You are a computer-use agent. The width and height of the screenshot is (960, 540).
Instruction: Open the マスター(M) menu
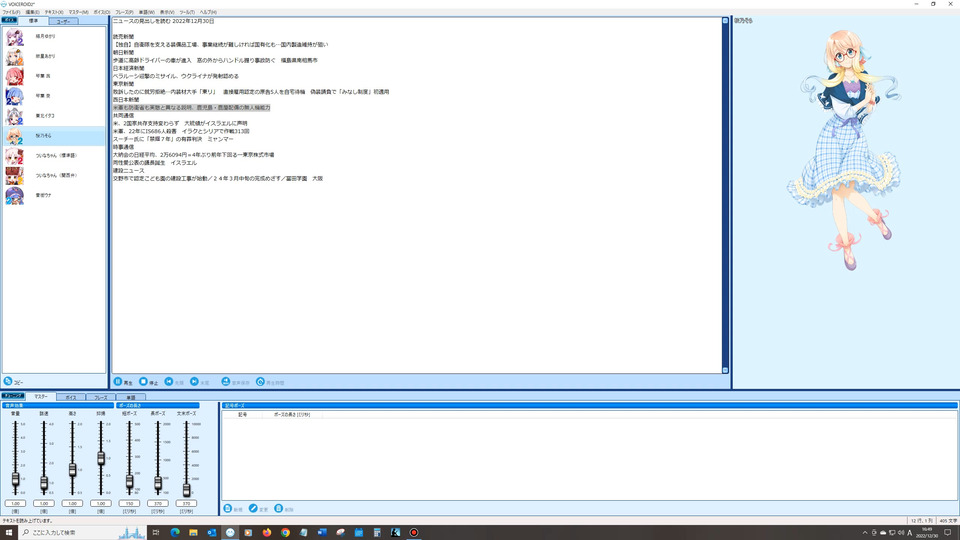click(78, 12)
